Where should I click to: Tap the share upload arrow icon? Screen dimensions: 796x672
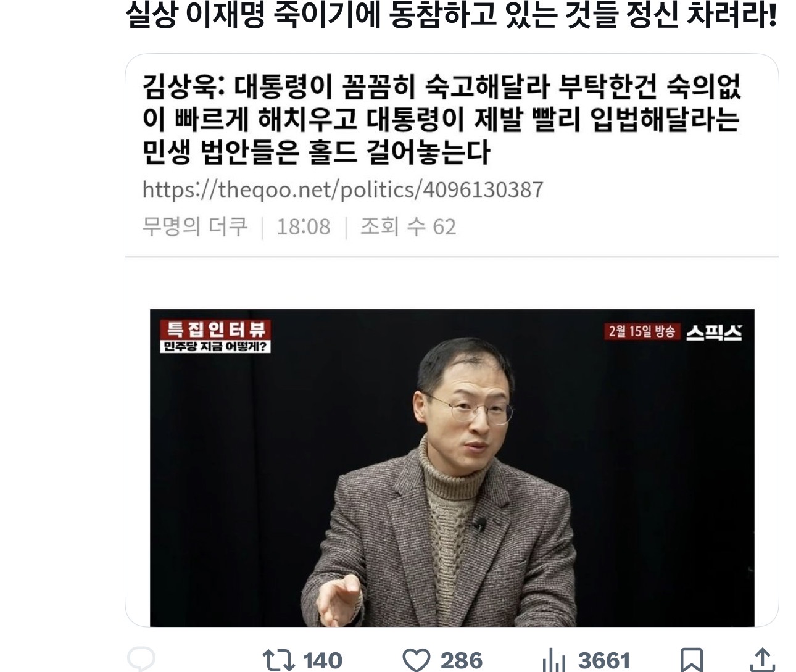pyautogui.click(x=763, y=660)
